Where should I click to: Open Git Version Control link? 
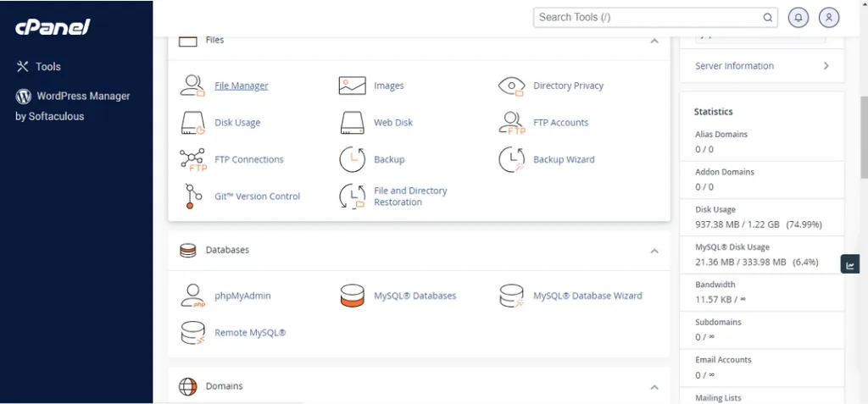258,196
